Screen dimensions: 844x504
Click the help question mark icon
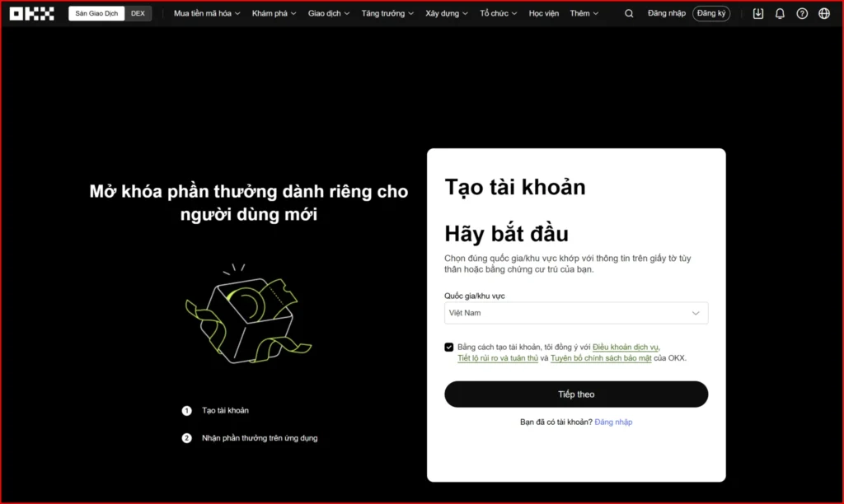click(800, 13)
